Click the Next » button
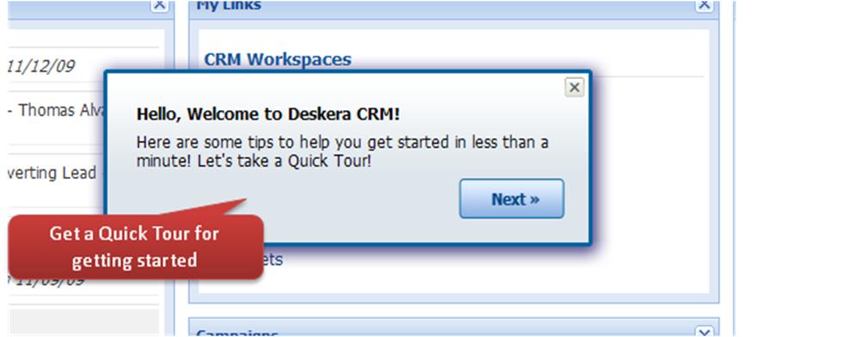 (511, 199)
